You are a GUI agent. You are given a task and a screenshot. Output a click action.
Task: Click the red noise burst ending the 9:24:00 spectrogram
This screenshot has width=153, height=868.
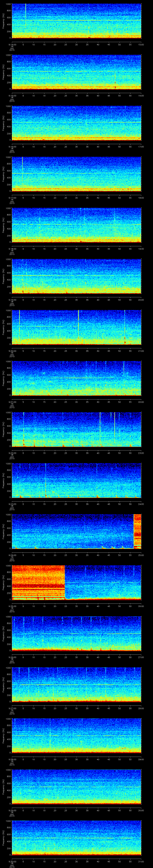click(137, 531)
